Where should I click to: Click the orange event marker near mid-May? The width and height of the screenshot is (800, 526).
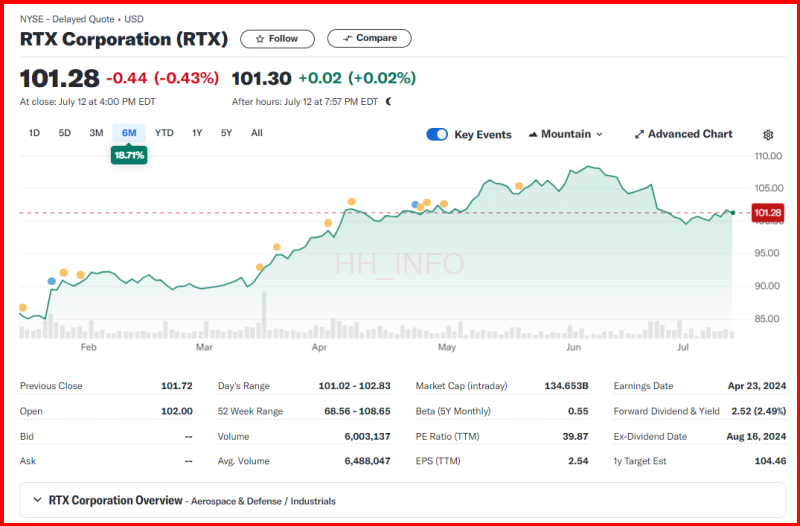tap(519, 186)
